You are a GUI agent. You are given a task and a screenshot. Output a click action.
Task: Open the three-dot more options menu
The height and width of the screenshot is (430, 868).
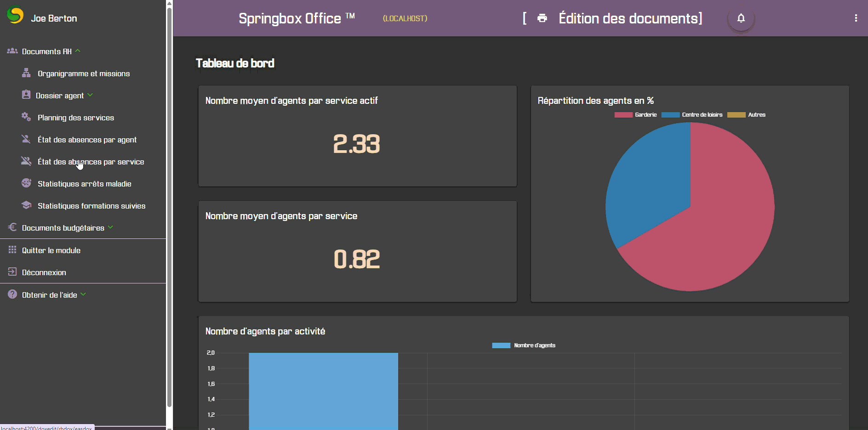[856, 18]
